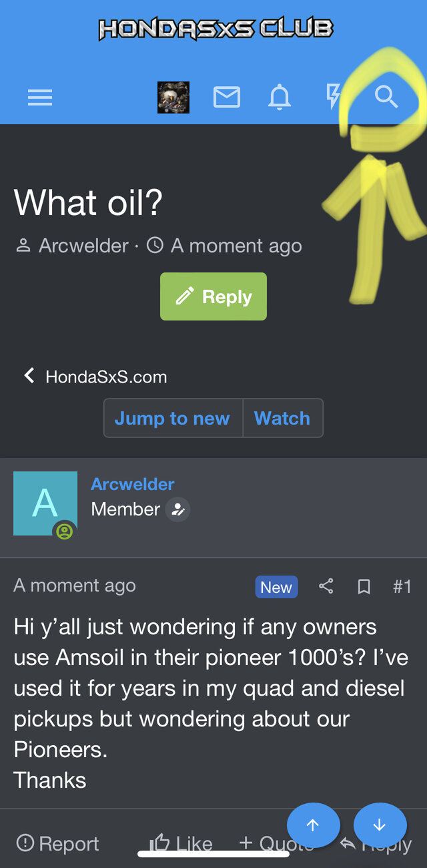Open the user avatar account menu
This screenshot has height=868, width=427.
(x=173, y=97)
